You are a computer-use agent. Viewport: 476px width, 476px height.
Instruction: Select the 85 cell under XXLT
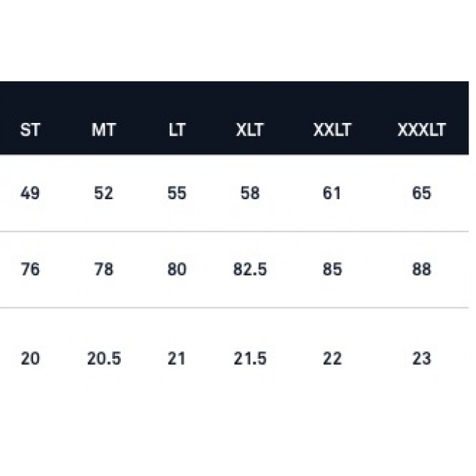[x=332, y=270]
